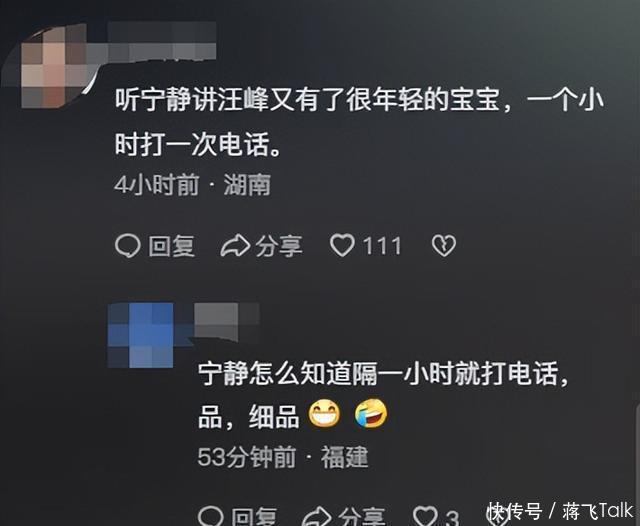640x526 pixels.
Task: Dislike the 湖南 comment with the broken heart
Action: pyautogui.click(x=444, y=246)
